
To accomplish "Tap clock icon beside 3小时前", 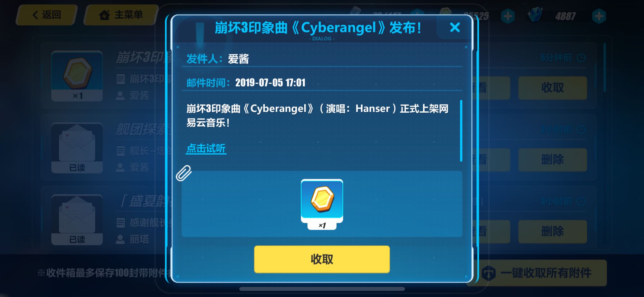I will coord(581,201).
